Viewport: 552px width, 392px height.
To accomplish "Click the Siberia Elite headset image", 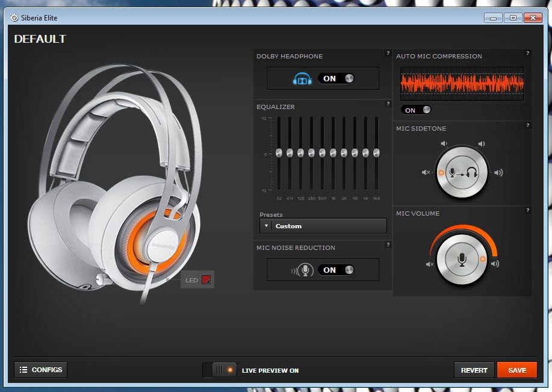I will coord(116,183).
